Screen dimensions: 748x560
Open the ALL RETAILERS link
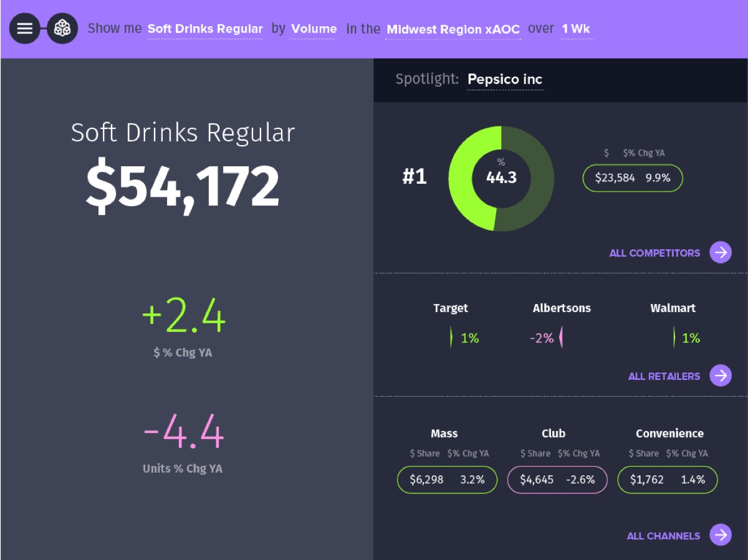[x=664, y=376]
